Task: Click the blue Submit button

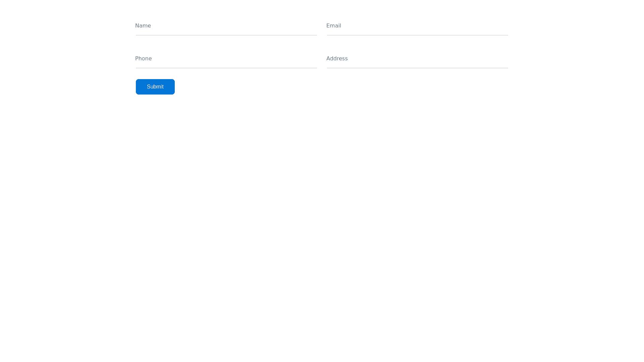Action: point(155,87)
